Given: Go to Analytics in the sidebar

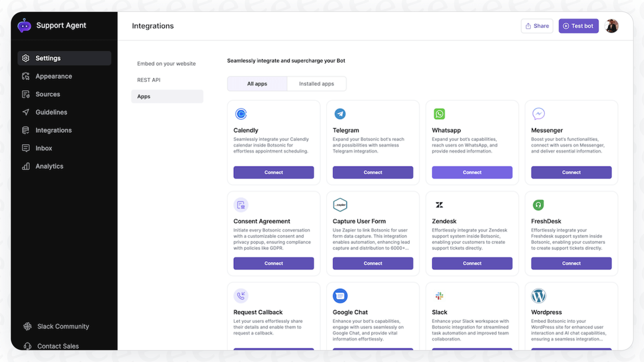Looking at the screenshot, I should 49,166.
